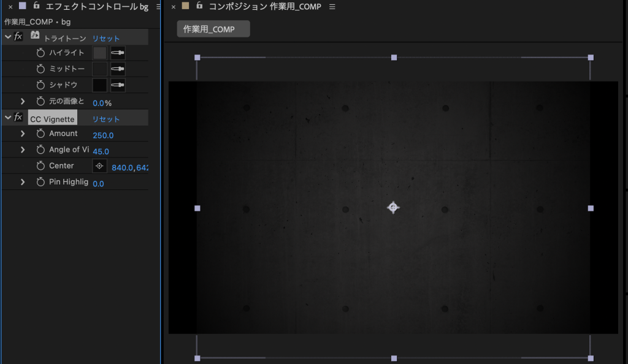Click the トライトーン preset icon
Image resolution: width=628 pixels, height=364 pixels.
click(35, 36)
